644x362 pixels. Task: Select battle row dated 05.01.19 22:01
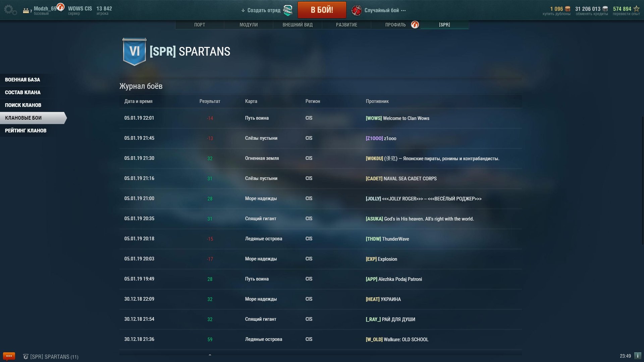320,118
